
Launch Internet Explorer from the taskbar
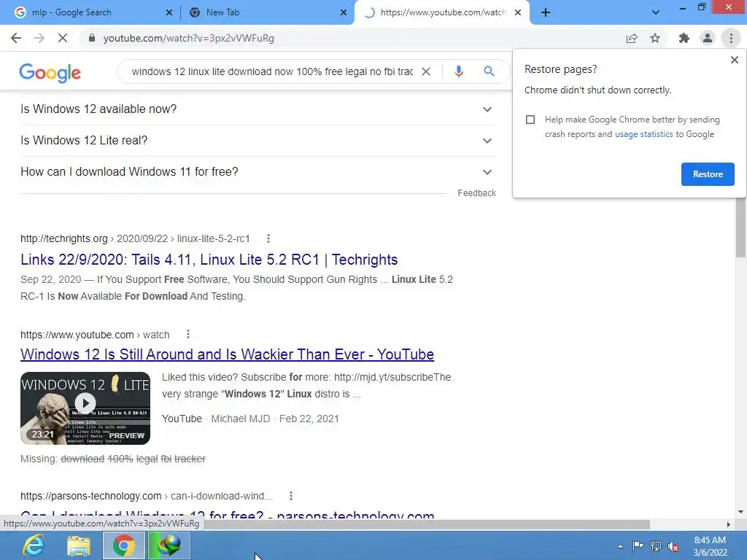coord(34,545)
